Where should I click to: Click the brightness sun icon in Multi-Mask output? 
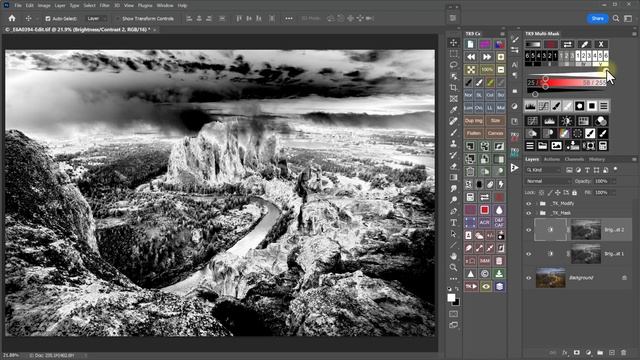(x=567, y=120)
